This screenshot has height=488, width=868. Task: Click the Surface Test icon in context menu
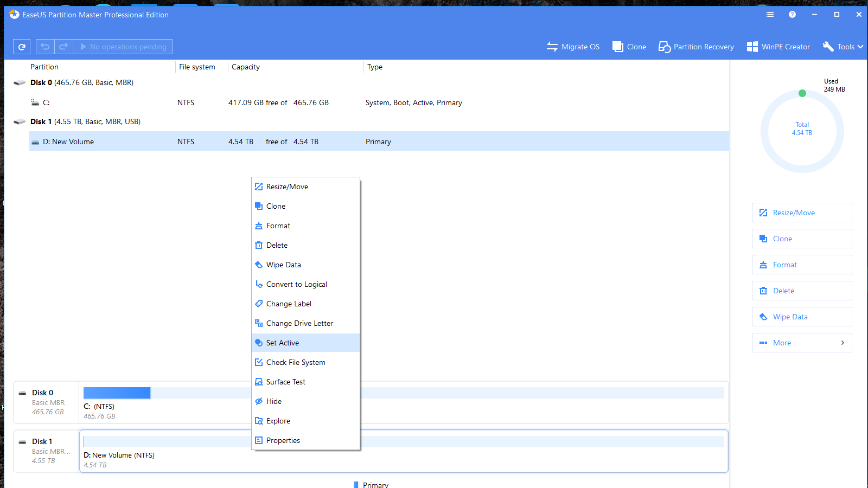click(259, 382)
